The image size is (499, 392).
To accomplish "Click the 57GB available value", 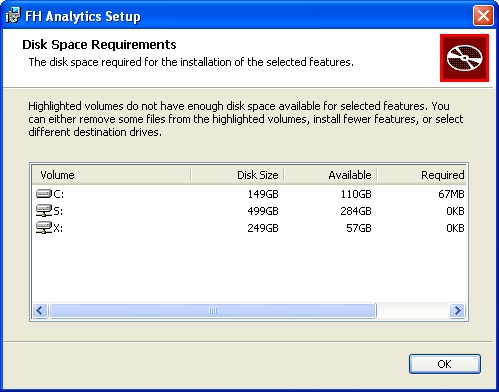I will [x=359, y=228].
